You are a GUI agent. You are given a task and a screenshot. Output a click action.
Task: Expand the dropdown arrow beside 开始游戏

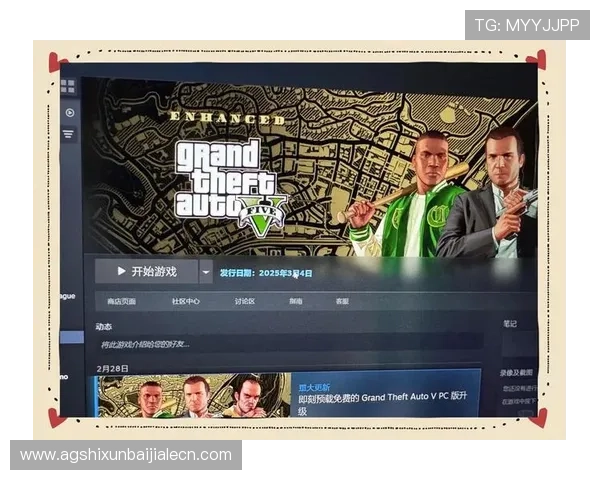tap(206, 272)
